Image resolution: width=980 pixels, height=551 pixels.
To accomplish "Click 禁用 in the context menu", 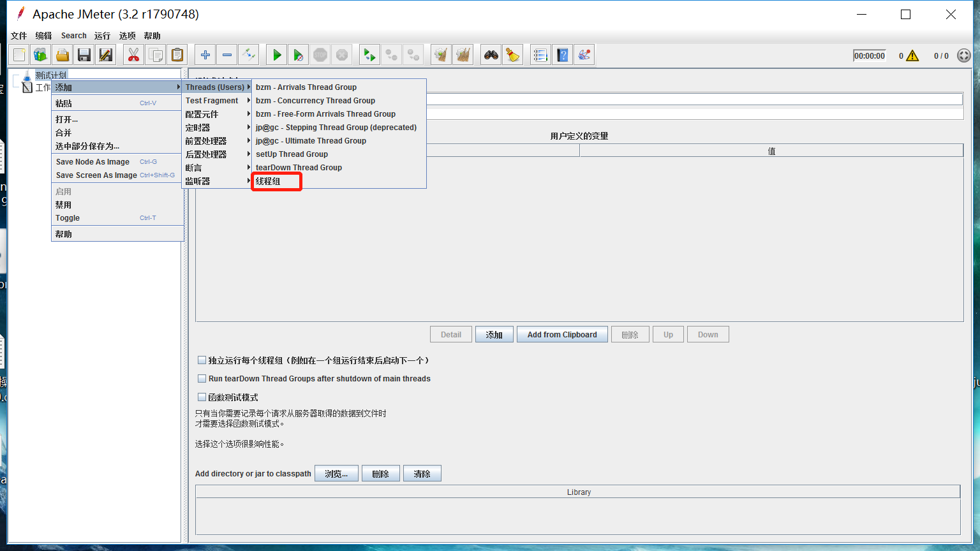I will tap(117, 205).
